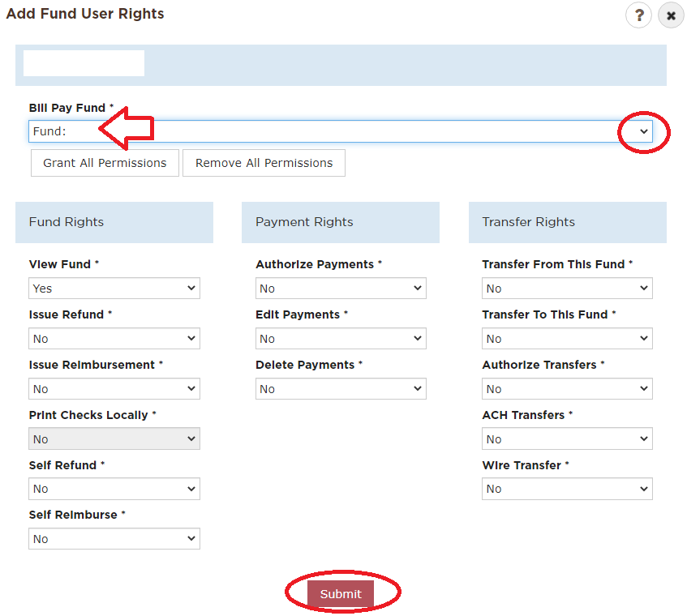This screenshot has width=687, height=616.
Task: Open the Authorize Transfers dropdown
Action: pos(567,389)
